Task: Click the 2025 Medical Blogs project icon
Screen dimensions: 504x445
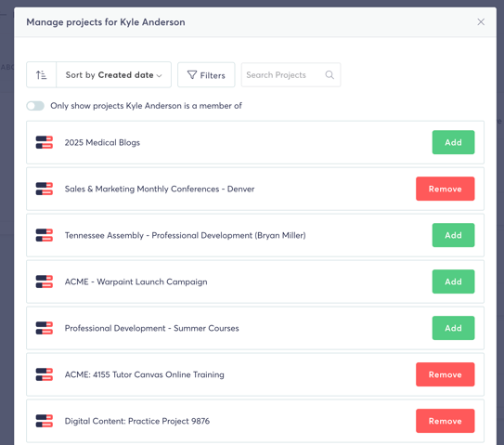Action: 45,142
